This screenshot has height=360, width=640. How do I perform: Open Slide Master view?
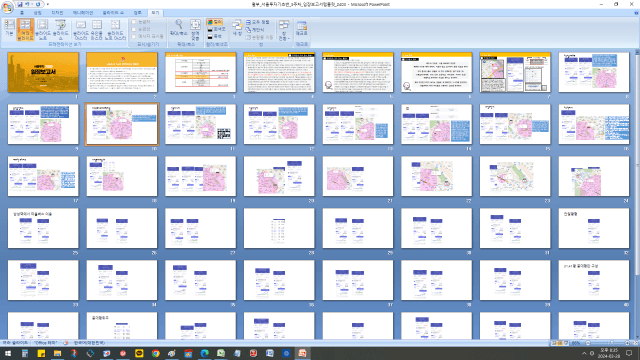pyautogui.click(x=80, y=29)
